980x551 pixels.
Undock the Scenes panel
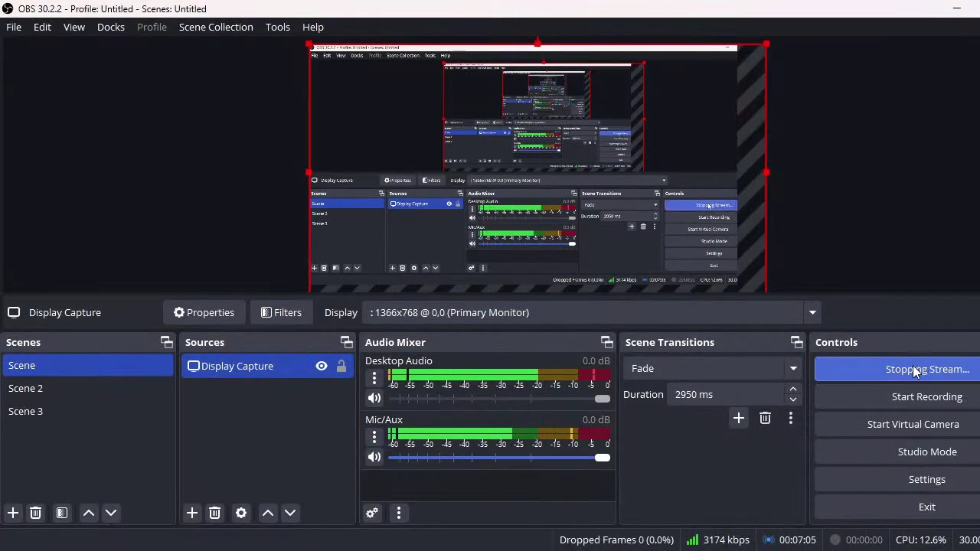tap(166, 342)
